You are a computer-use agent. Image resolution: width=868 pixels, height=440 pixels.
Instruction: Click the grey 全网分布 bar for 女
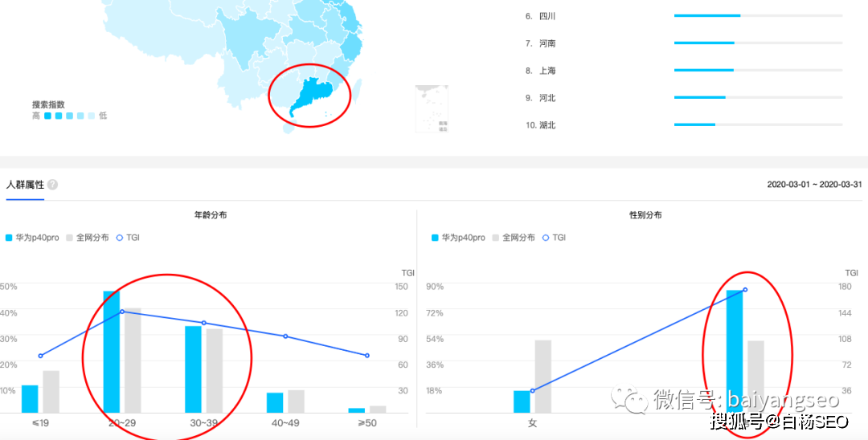coord(543,377)
